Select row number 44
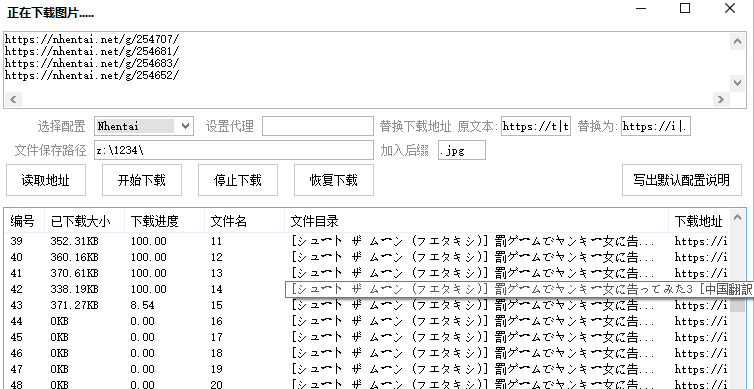 (x=16, y=321)
